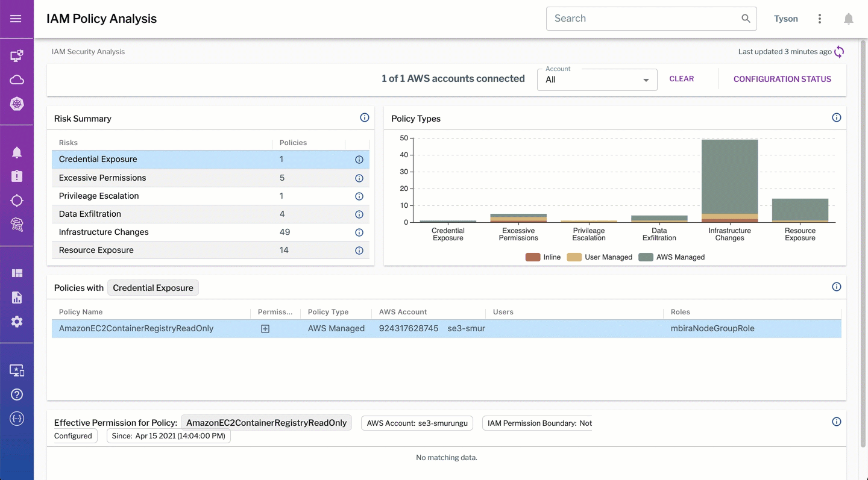868x480 pixels.
Task: Show info for Data Exfiltration risk
Action: 359,214
